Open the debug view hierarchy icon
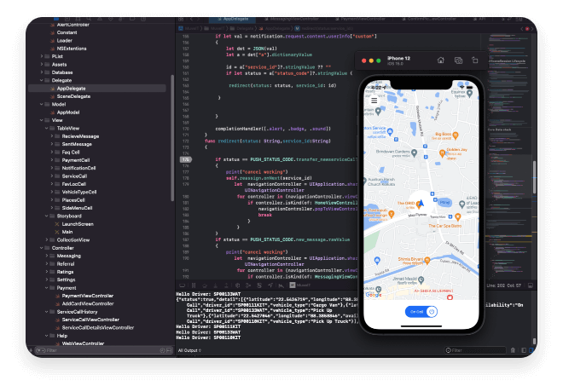 coord(237,285)
